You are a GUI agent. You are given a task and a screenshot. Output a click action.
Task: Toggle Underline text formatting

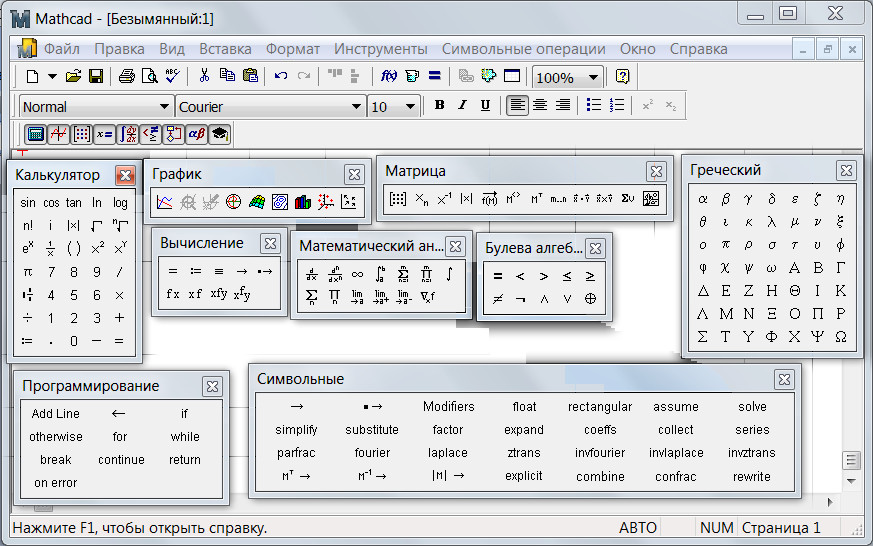click(x=485, y=105)
